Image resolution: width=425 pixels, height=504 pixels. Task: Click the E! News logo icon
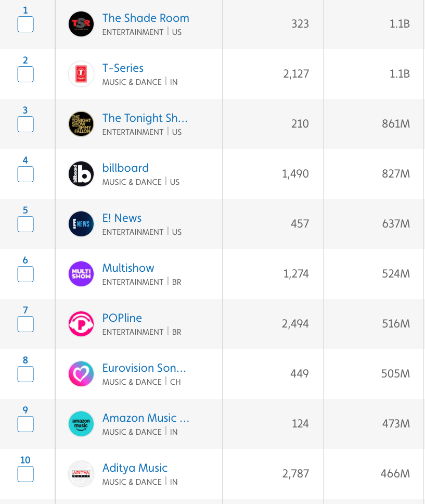pos(81,224)
